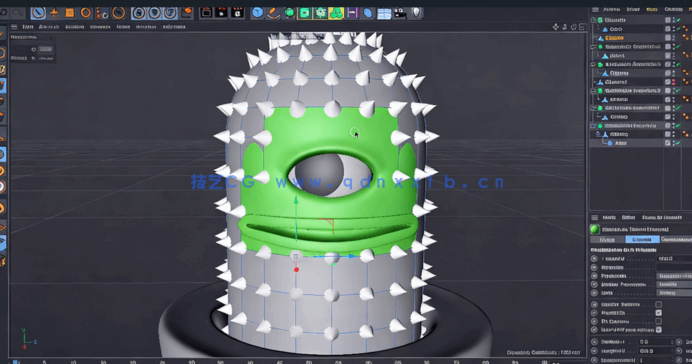Toggle Y-axis lock in top toolbar
Image resolution: width=692 pixels, height=364 pixels.
(x=154, y=13)
